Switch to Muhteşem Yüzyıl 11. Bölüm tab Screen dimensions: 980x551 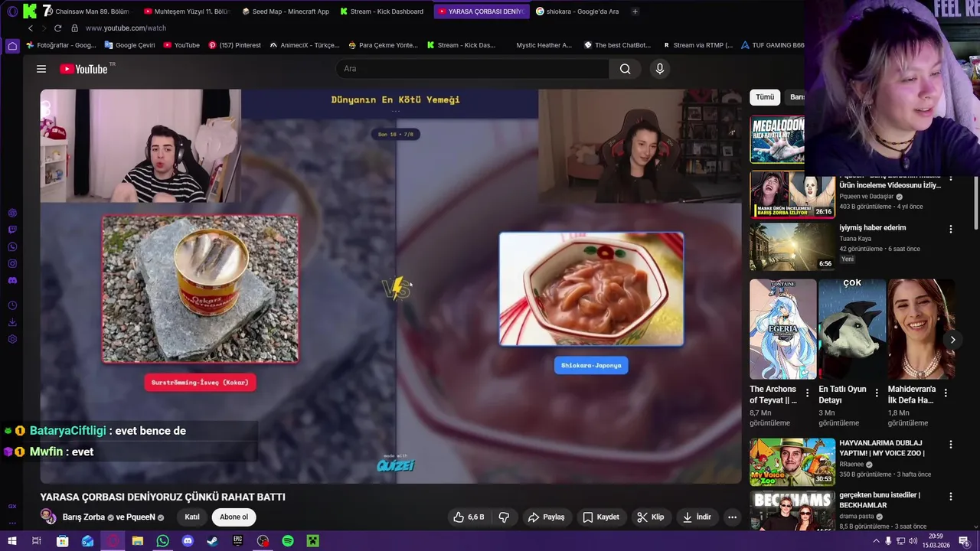187,11
